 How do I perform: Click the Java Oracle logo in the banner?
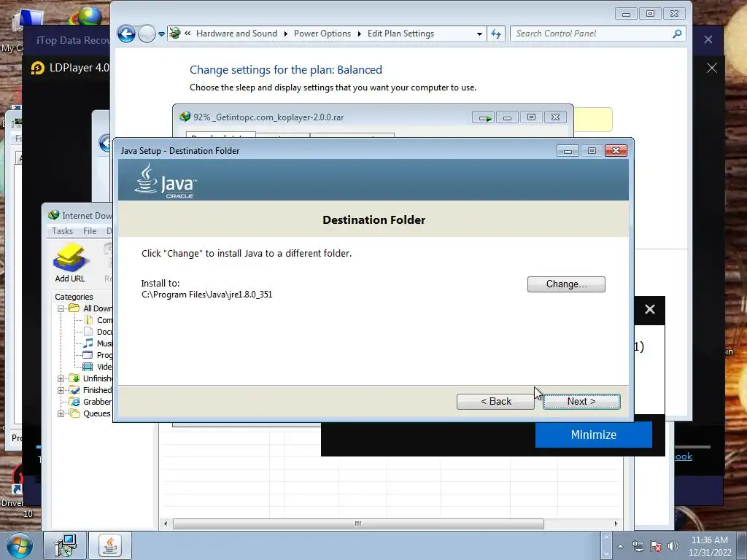click(166, 181)
